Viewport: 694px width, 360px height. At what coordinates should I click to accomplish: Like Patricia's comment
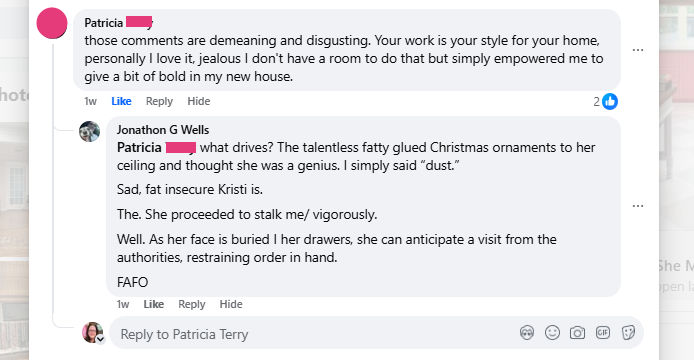click(x=121, y=101)
